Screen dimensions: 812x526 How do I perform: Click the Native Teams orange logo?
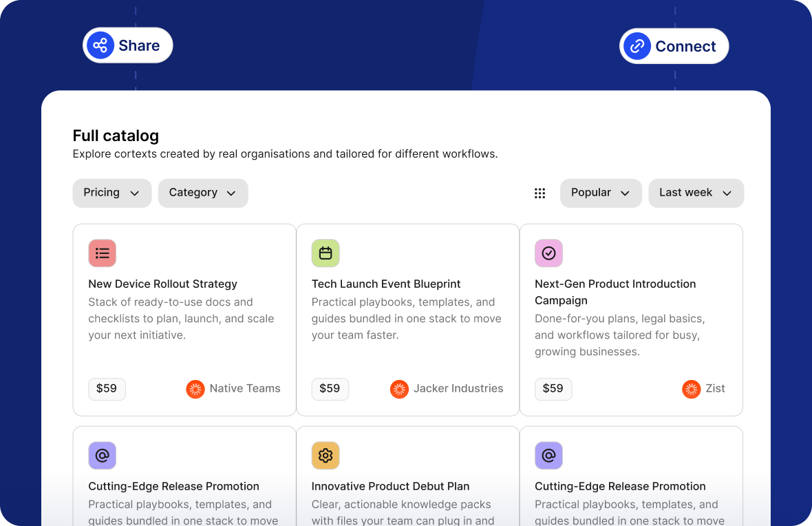(x=195, y=389)
